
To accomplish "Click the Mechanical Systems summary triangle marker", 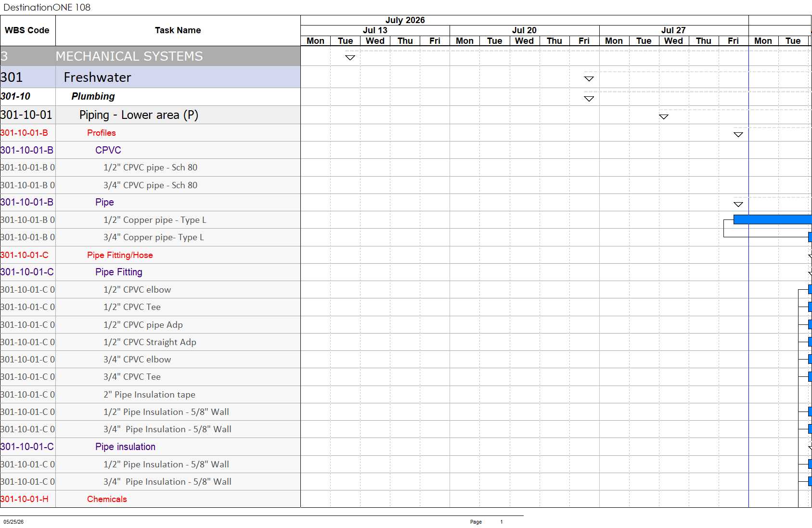I will tap(350, 58).
